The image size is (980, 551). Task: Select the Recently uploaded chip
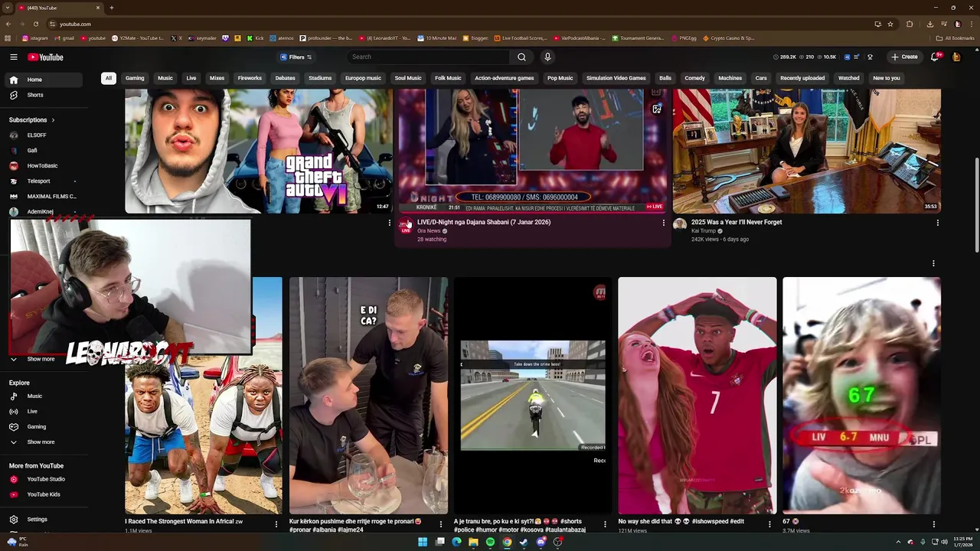click(x=802, y=78)
